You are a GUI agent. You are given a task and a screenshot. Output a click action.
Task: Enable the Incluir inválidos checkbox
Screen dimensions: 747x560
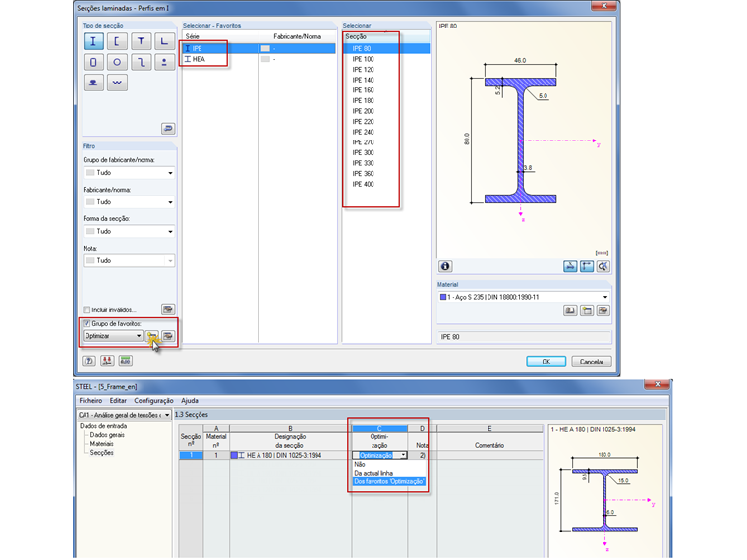(x=86, y=310)
